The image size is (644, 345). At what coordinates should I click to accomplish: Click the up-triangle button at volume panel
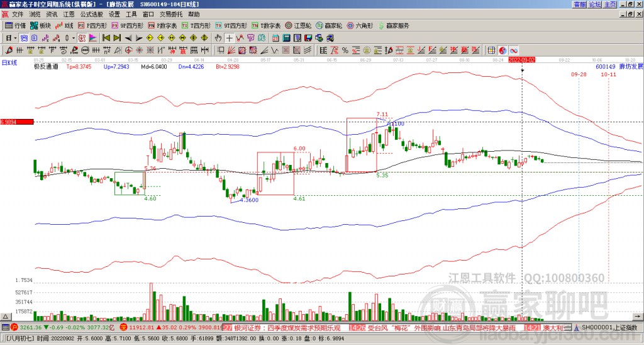click(x=5, y=317)
